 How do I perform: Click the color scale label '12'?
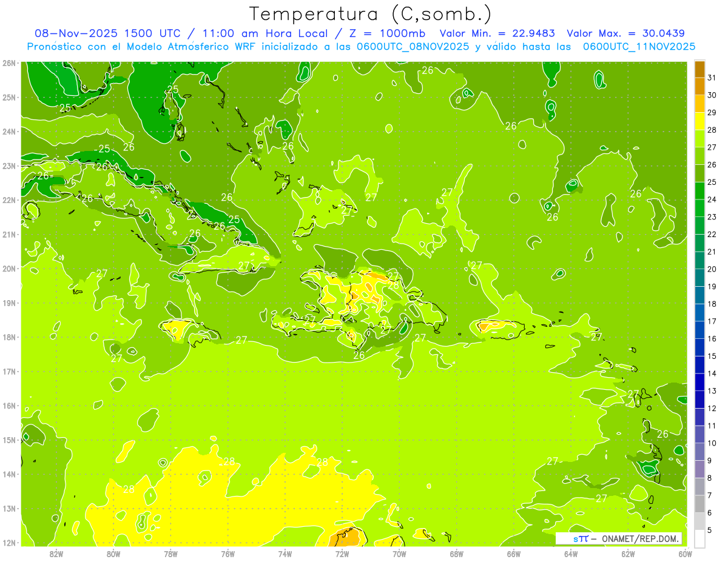[712, 408]
